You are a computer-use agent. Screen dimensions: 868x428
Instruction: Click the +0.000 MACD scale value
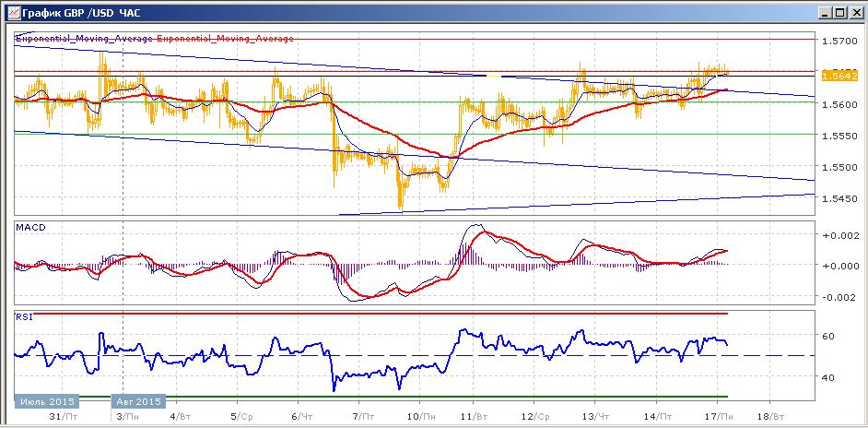click(841, 266)
